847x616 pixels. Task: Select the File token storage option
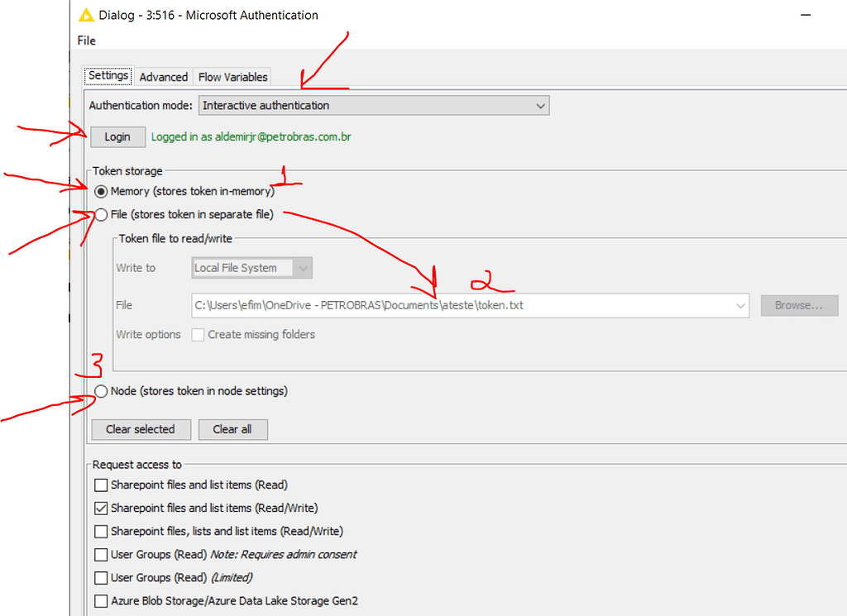(101, 214)
